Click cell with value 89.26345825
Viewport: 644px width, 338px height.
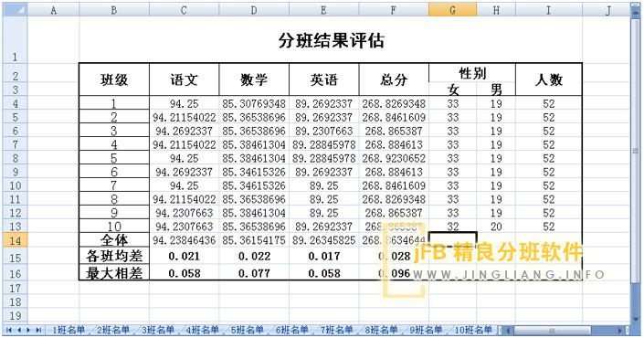pyautogui.click(x=323, y=240)
